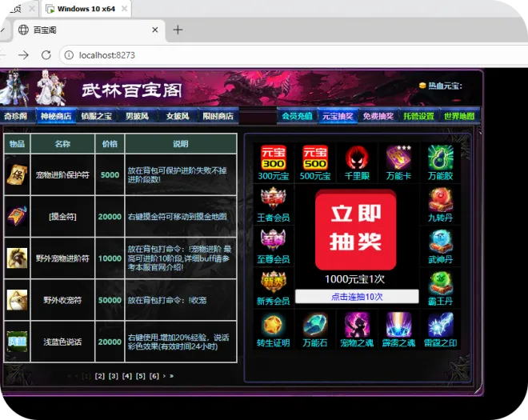528x420 pixels.
Task: Click the 浅蓝色说话 name cell
Action: [x=62, y=342]
